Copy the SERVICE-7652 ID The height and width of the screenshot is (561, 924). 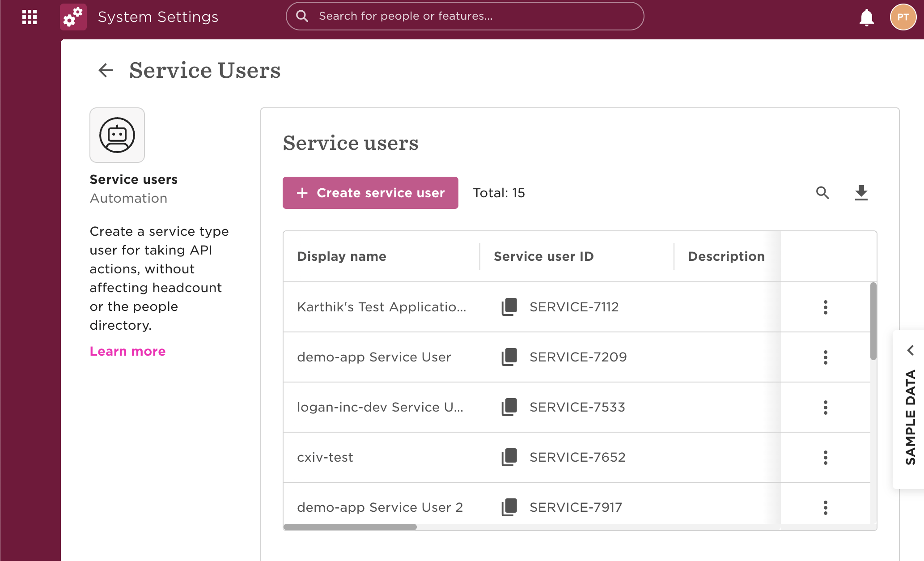point(509,457)
